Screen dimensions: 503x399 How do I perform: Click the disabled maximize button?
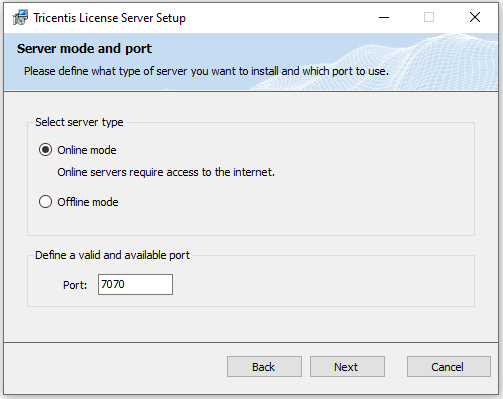click(429, 17)
